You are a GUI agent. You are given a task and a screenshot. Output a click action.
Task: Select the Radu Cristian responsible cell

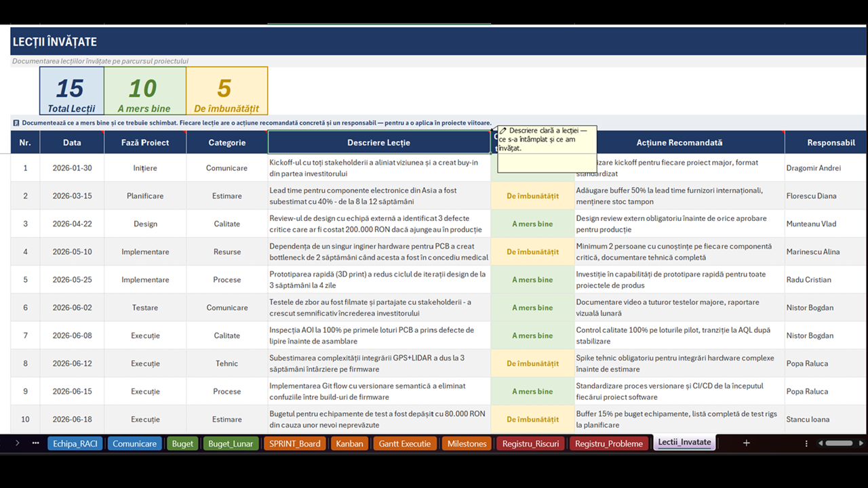826,279
